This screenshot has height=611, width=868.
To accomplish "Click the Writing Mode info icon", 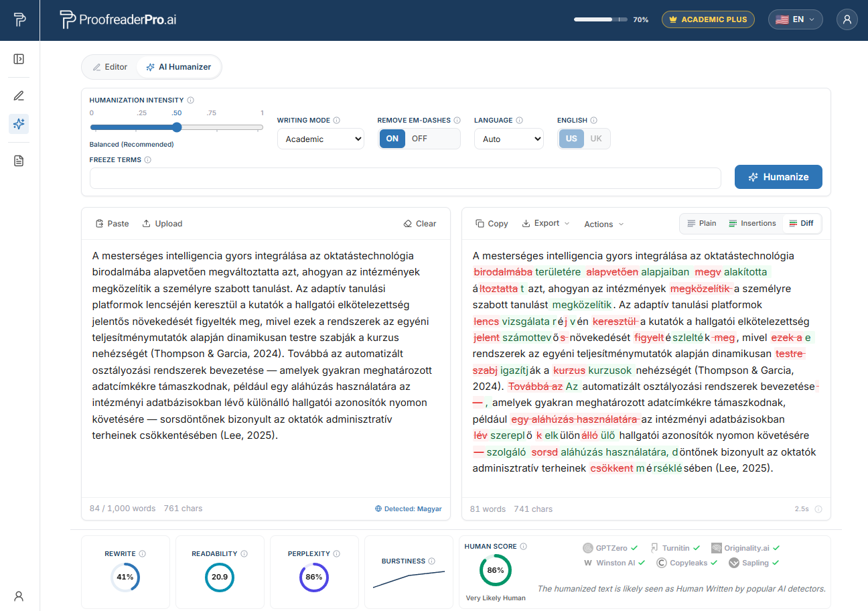I will [x=337, y=121].
